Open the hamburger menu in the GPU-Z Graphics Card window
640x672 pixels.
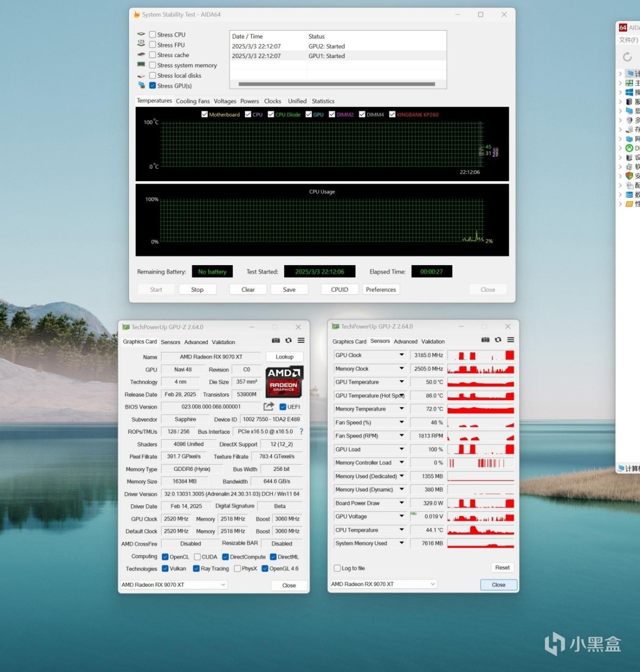point(301,340)
